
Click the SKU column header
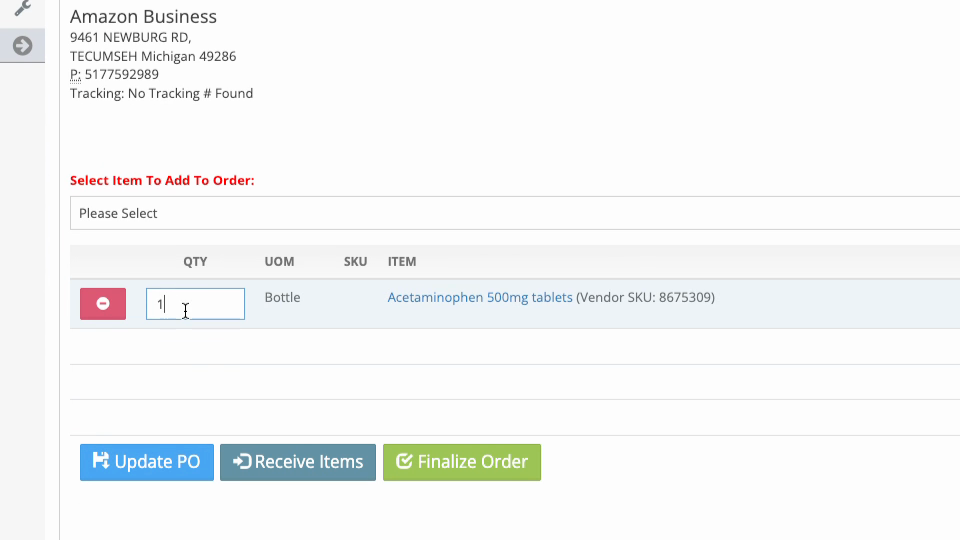coord(355,261)
